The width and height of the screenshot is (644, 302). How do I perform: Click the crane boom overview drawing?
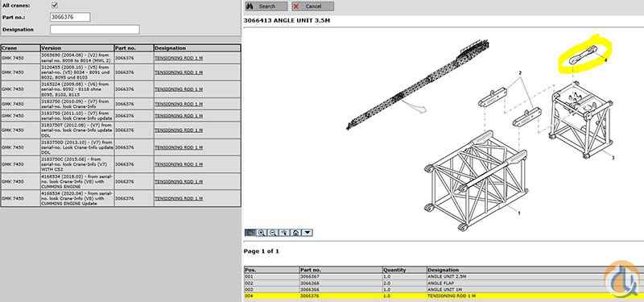[417, 85]
